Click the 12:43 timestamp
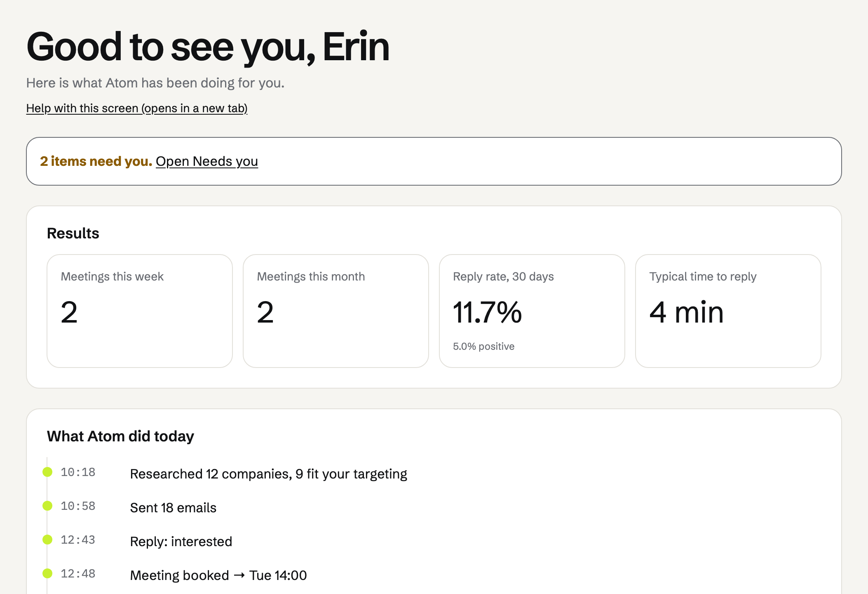The width and height of the screenshot is (868, 594). coord(78,540)
